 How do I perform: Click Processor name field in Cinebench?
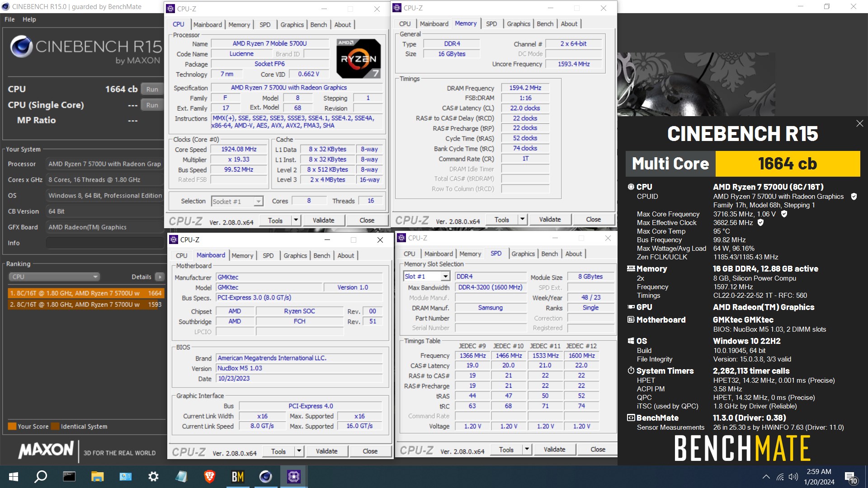105,164
